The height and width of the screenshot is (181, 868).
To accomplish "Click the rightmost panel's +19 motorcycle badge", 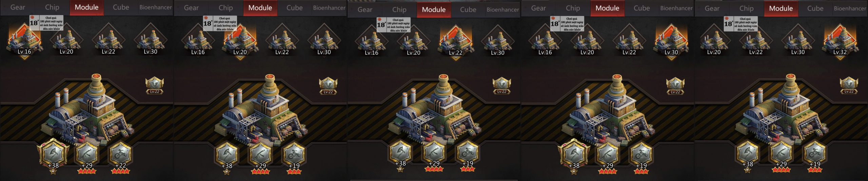I will click(815, 156).
